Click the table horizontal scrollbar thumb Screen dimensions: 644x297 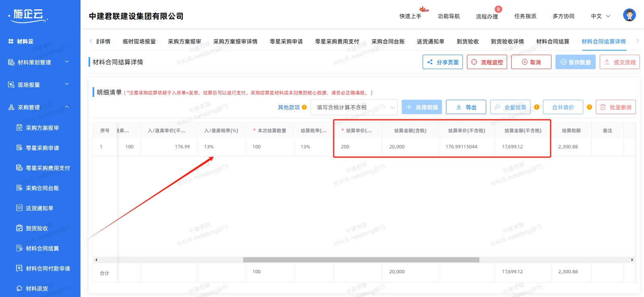(x=361, y=260)
